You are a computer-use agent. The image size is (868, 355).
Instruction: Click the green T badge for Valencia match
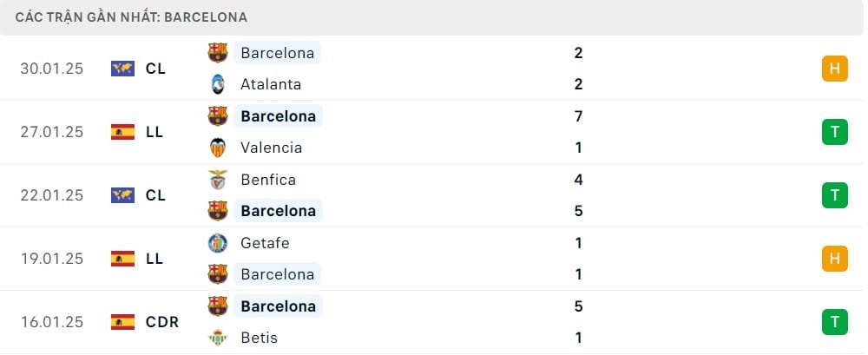[834, 132]
